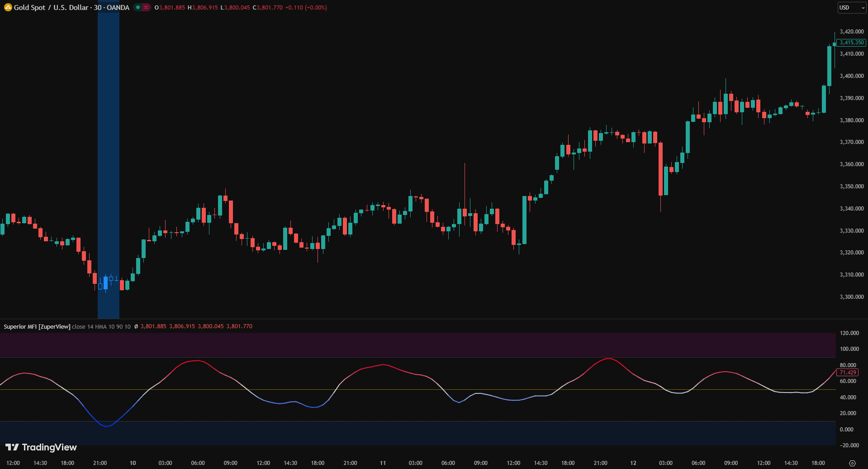Click the 71.429 MFI value label

point(848,373)
